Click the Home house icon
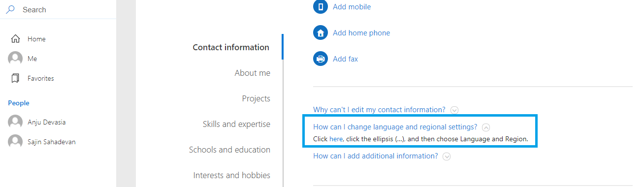The image size is (644, 187). coord(15,39)
